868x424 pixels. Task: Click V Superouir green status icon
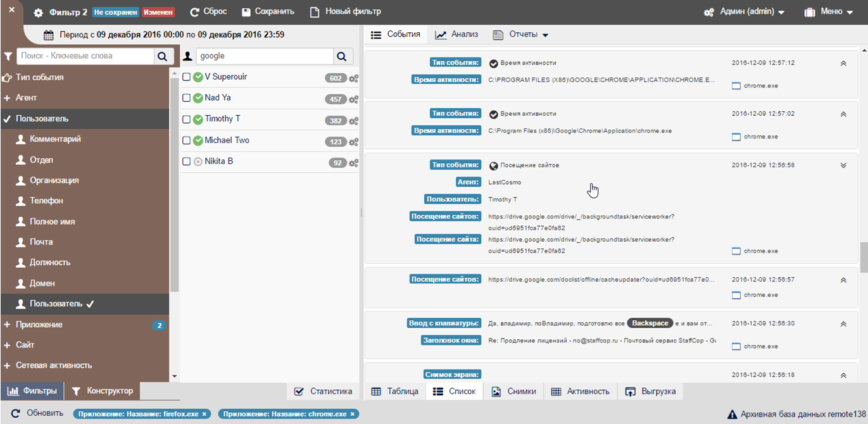(x=198, y=77)
